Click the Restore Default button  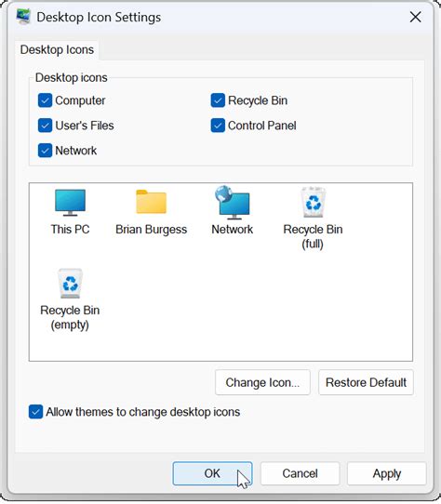366,382
